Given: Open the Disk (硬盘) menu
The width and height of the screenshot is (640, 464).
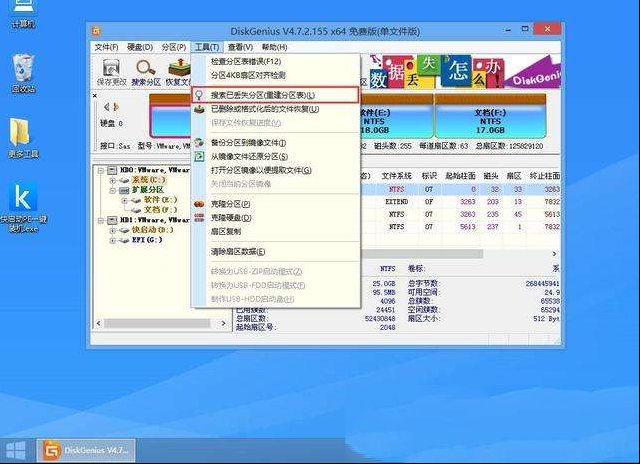Looking at the screenshot, I should point(140,47).
